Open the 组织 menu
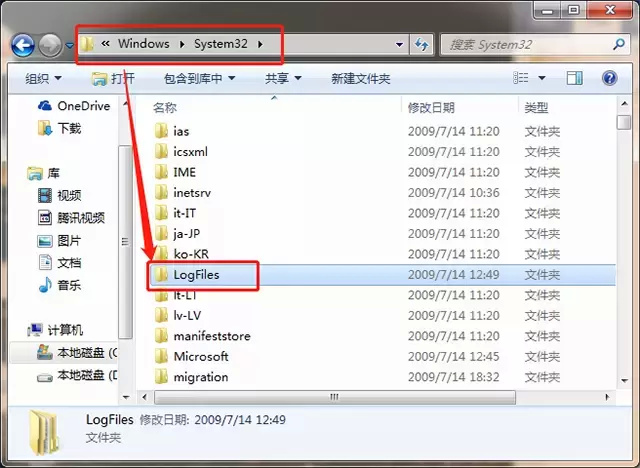Viewport: 640px width, 468px height. 43,78
